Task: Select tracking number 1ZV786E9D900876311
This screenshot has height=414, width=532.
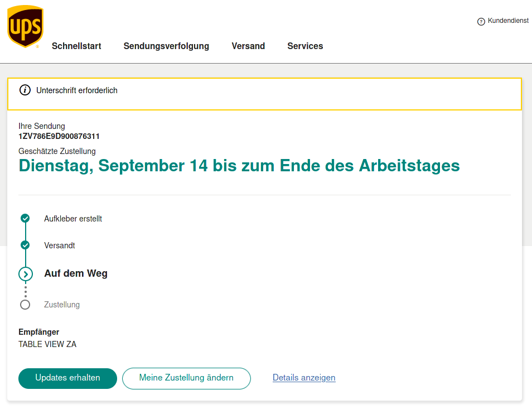Action: (x=59, y=136)
